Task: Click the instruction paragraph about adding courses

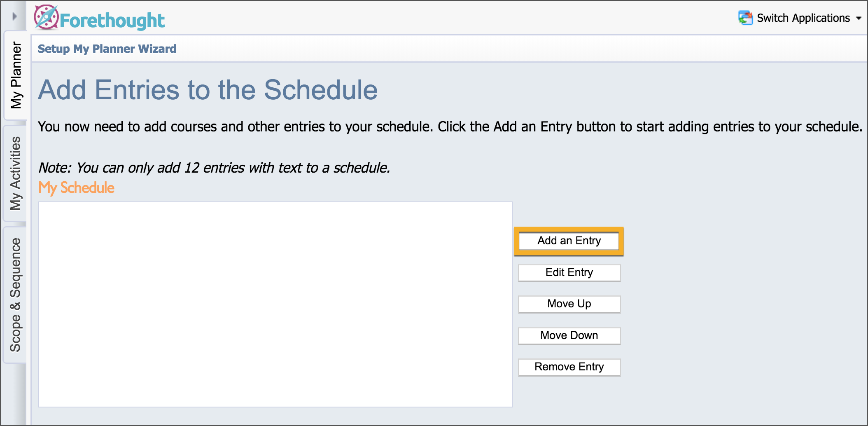Action: (450, 126)
